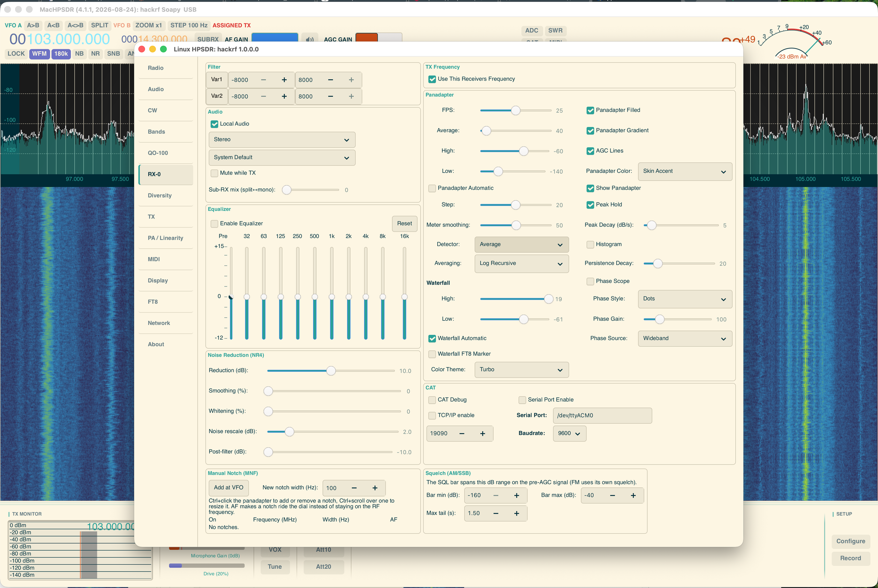Viewport: 878px width, 588px height.
Task: Expand the Detector dropdown set to Average
Action: [x=521, y=245]
